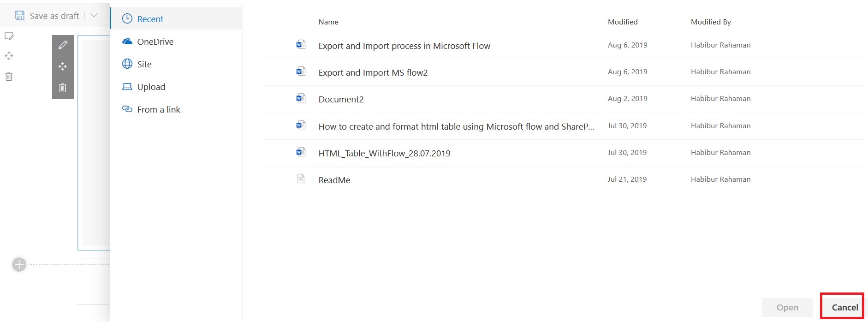The width and height of the screenshot is (868, 322).
Task: Click the pencil edit web part icon
Action: (x=63, y=45)
